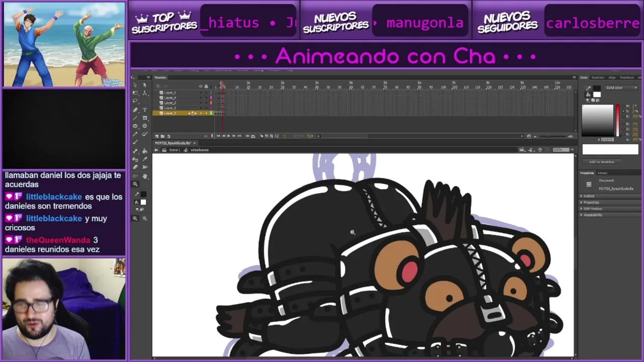This screenshot has width=644, height=362.
Task: Create a new layer in timeline
Action: click(157, 136)
